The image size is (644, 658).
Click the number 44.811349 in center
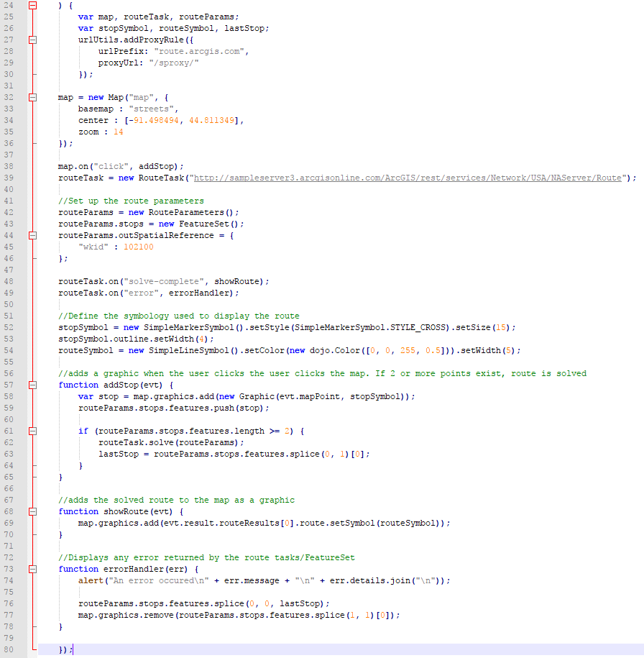pyautogui.click(x=211, y=120)
